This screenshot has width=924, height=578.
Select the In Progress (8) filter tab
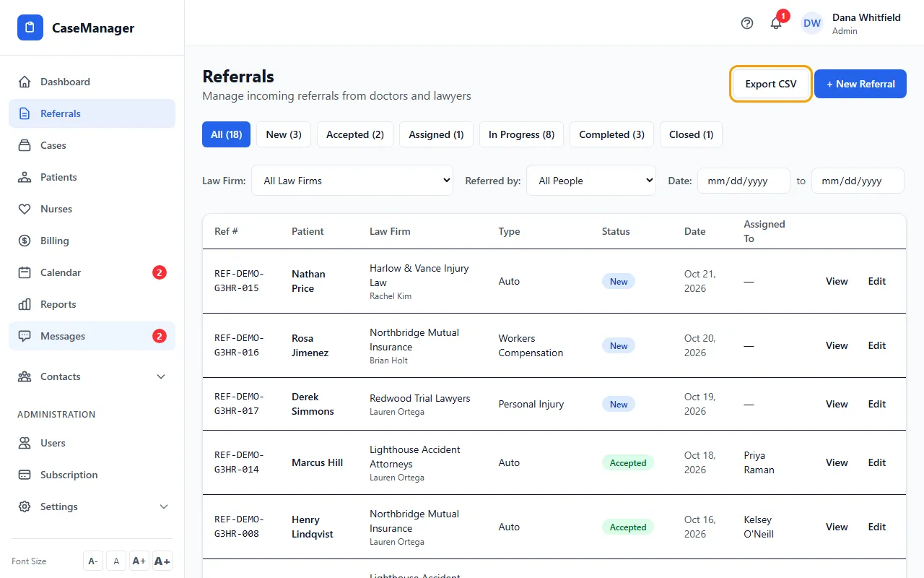point(521,134)
